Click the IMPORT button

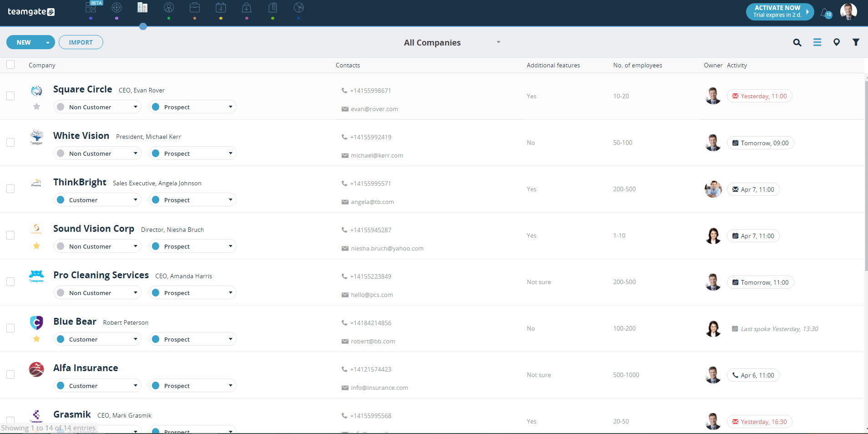81,42
